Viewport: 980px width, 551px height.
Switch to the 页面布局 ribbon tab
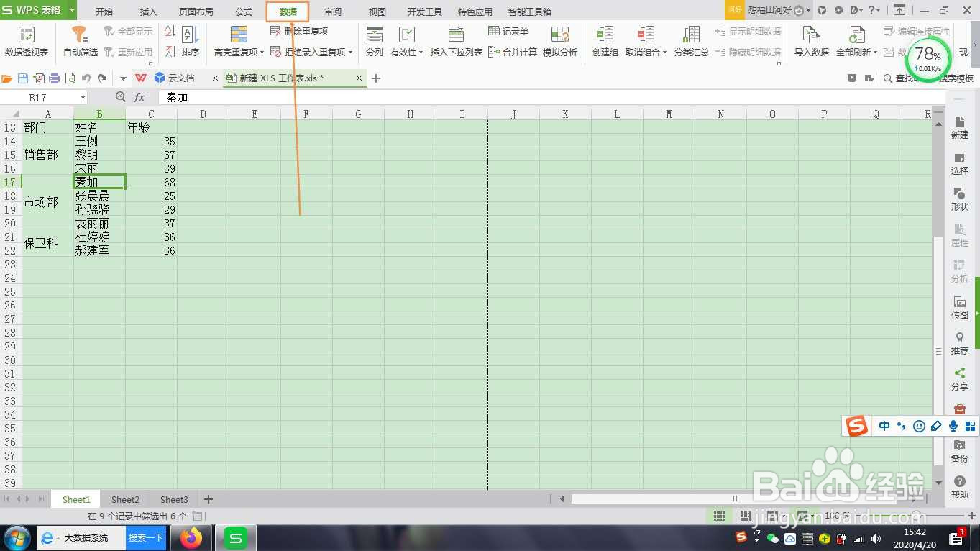pos(196,12)
